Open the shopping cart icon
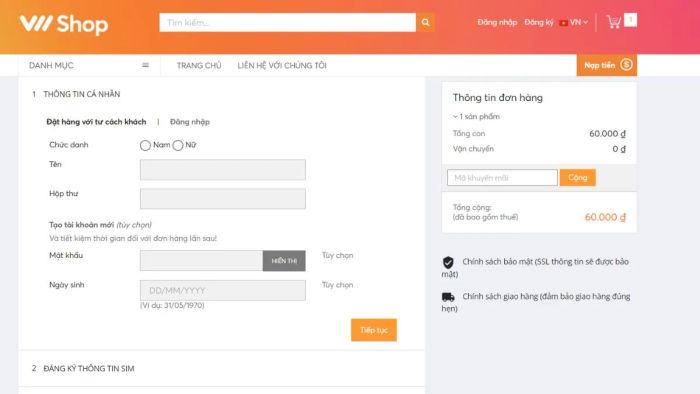This screenshot has width=700, height=394. click(614, 22)
